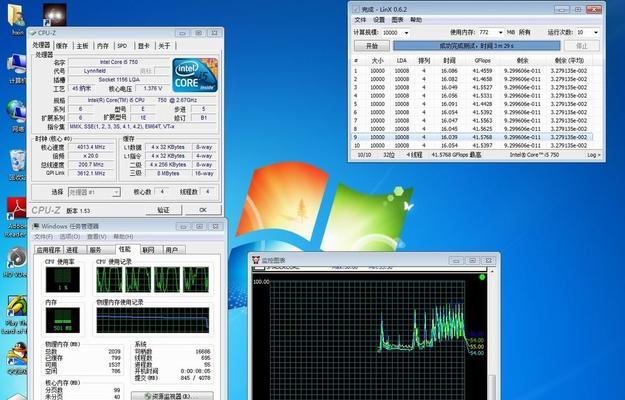The width and height of the screenshot is (625, 400).
Task: Expand LinX problem size dropdown showing 10000
Action: [x=407, y=33]
